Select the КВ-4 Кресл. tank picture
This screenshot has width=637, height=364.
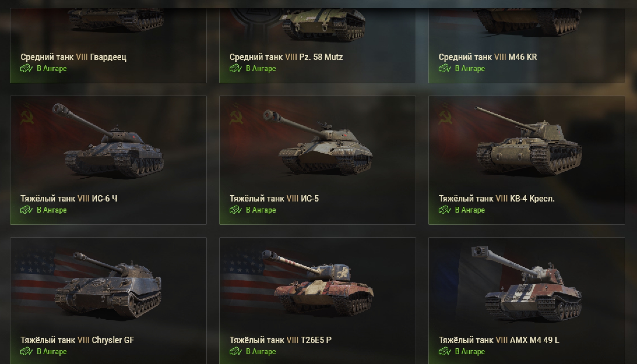click(x=528, y=140)
